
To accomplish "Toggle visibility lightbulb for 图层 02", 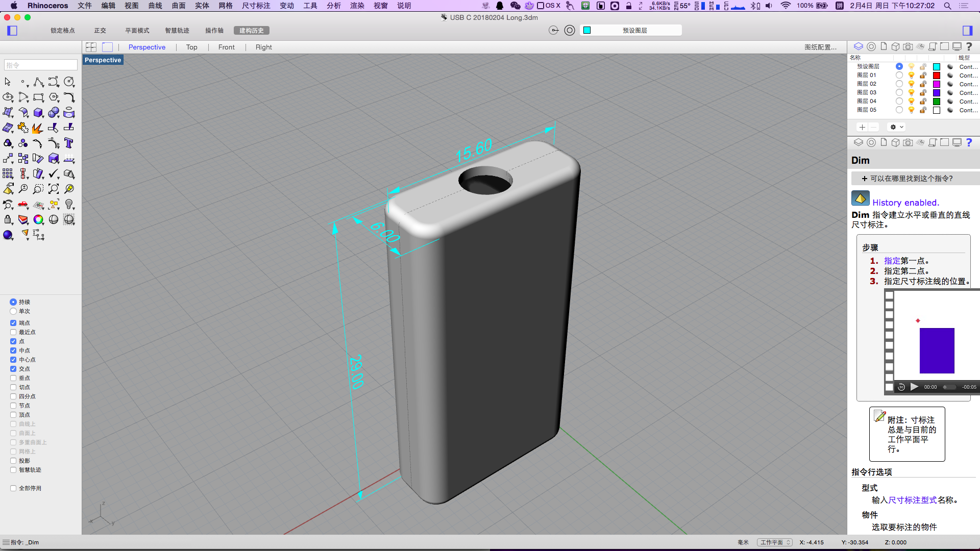I will (x=911, y=84).
